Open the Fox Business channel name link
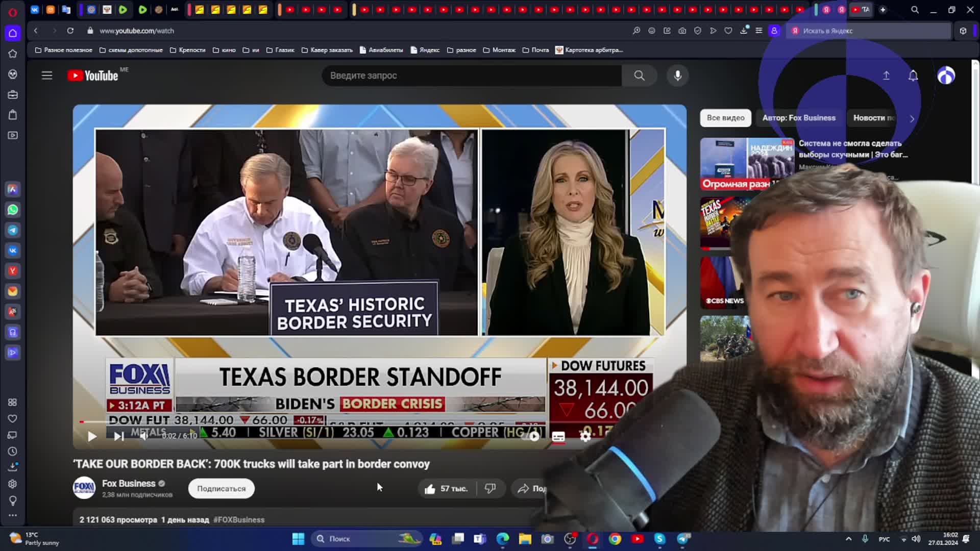 [x=129, y=484]
